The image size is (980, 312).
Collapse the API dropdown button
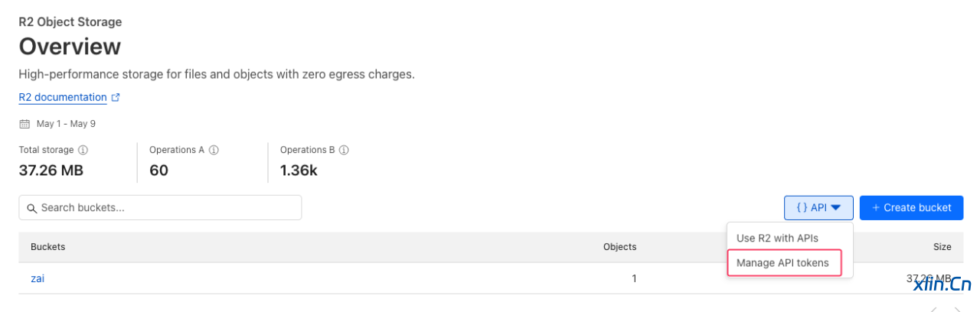coord(818,207)
